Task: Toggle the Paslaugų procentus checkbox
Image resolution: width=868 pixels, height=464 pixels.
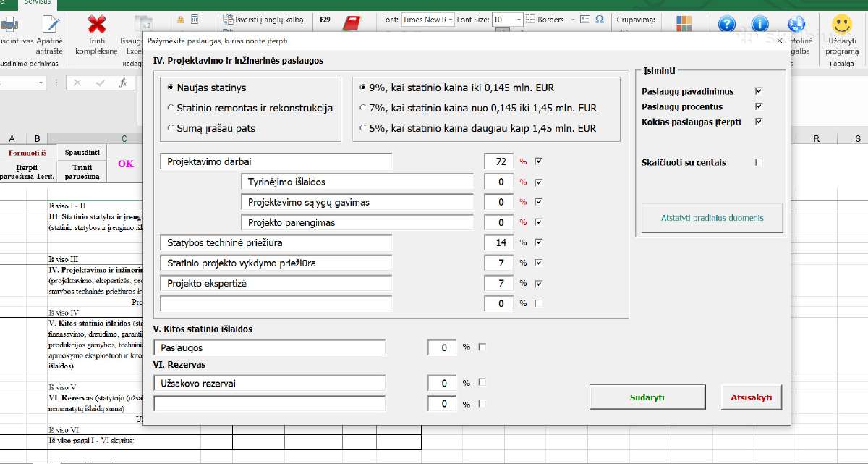Action: coord(759,106)
